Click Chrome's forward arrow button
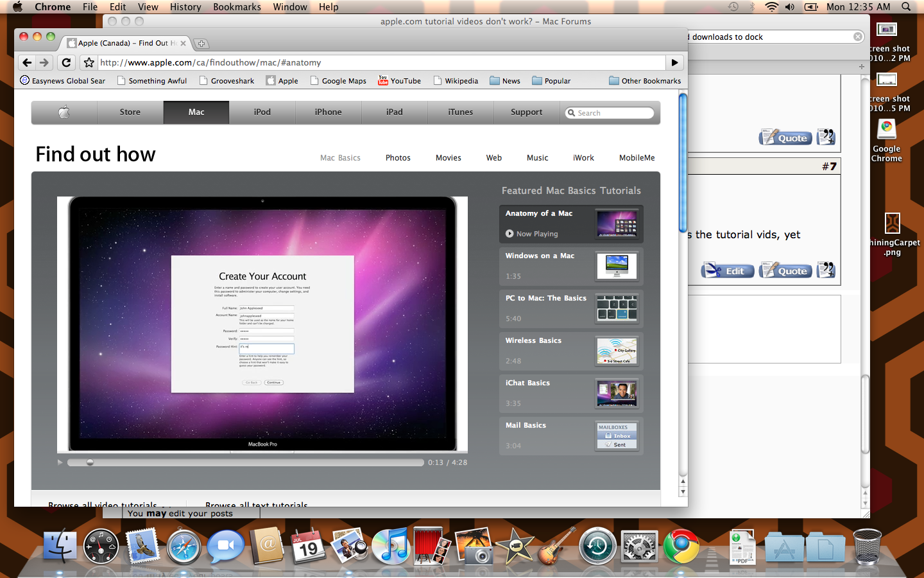 pyautogui.click(x=44, y=62)
